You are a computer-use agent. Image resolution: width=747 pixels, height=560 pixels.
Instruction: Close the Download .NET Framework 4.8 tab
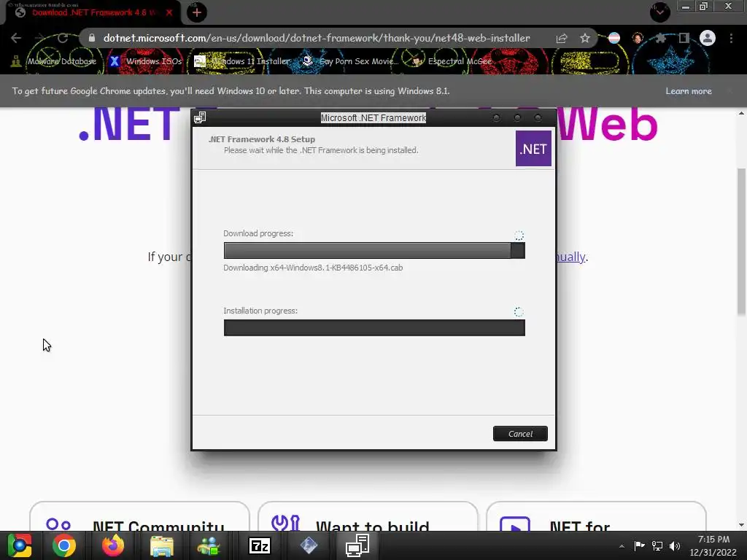(169, 12)
